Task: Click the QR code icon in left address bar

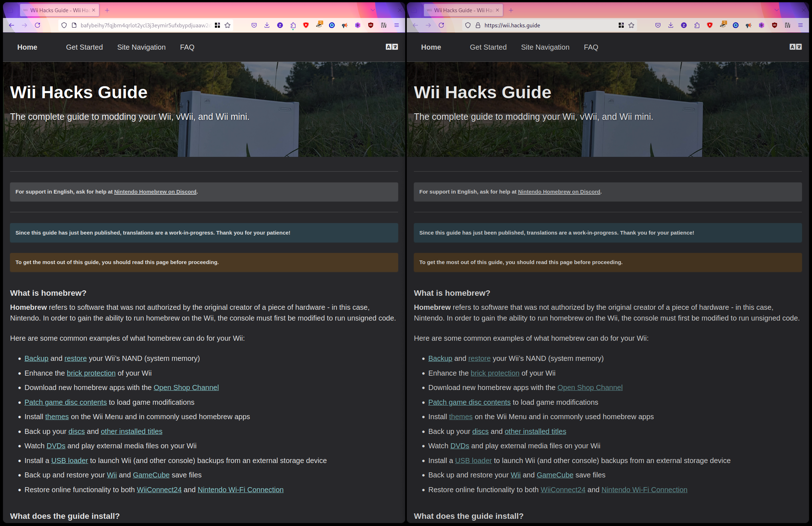Action: click(x=217, y=25)
